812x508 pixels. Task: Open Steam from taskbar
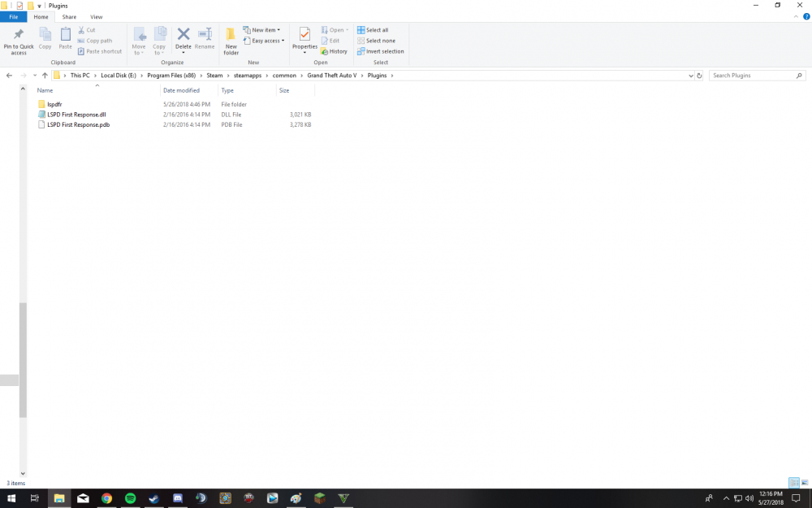(153, 498)
